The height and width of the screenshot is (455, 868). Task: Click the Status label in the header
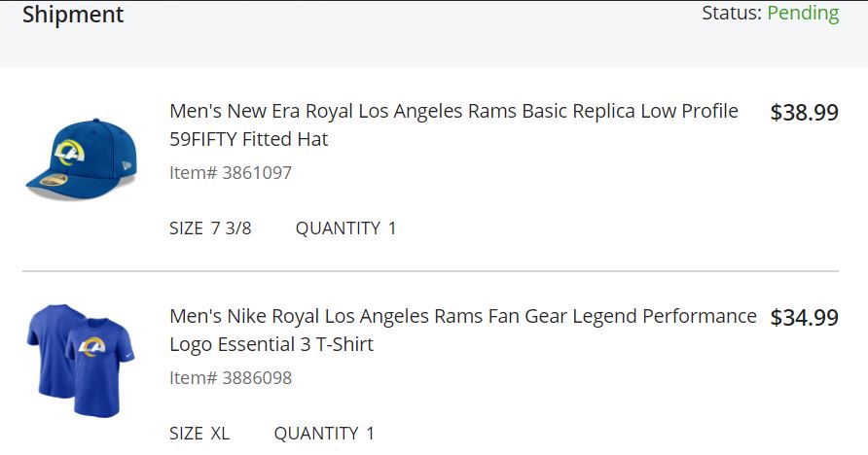[732, 13]
